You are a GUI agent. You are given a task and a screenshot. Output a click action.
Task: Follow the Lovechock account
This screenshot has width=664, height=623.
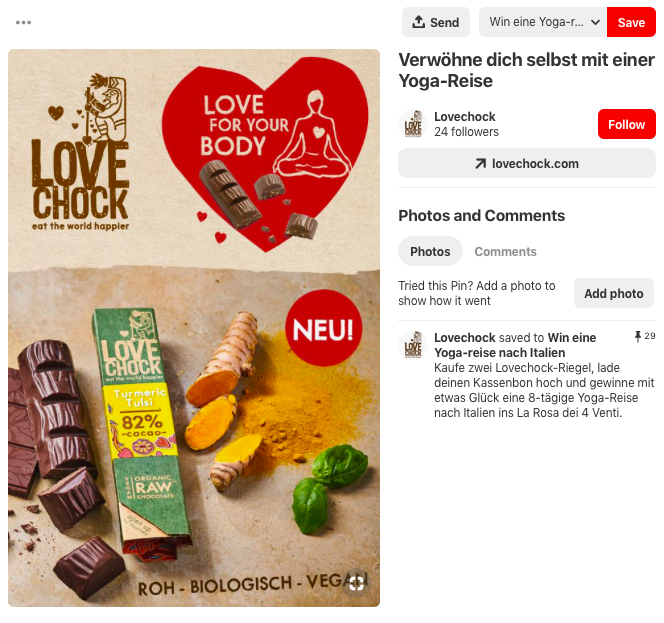click(x=627, y=124)
